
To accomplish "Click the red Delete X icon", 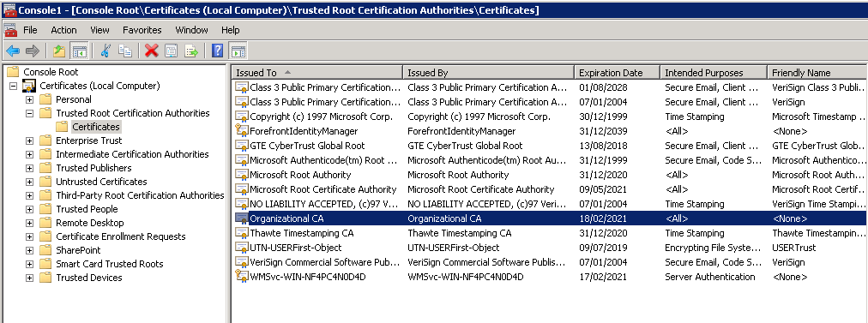I will coord(151,51).
